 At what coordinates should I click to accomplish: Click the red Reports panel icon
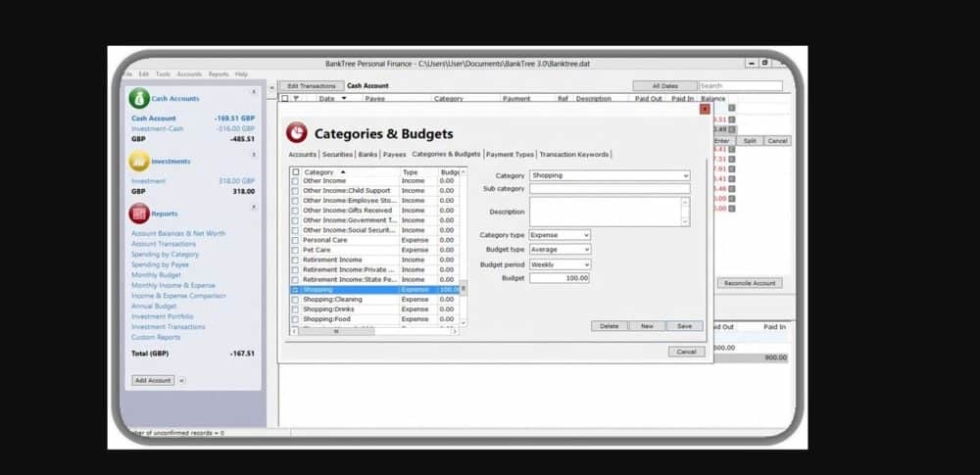coord(139,214)
